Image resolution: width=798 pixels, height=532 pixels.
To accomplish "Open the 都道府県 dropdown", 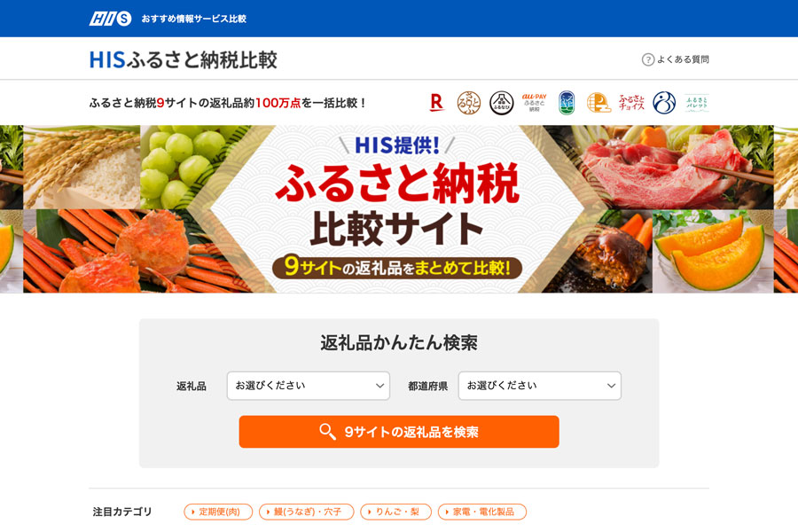I will 540,386.
